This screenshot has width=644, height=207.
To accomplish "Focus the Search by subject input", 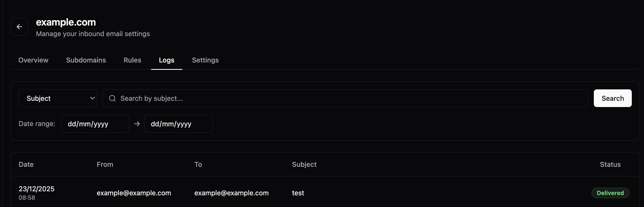I will click(350, 98).
